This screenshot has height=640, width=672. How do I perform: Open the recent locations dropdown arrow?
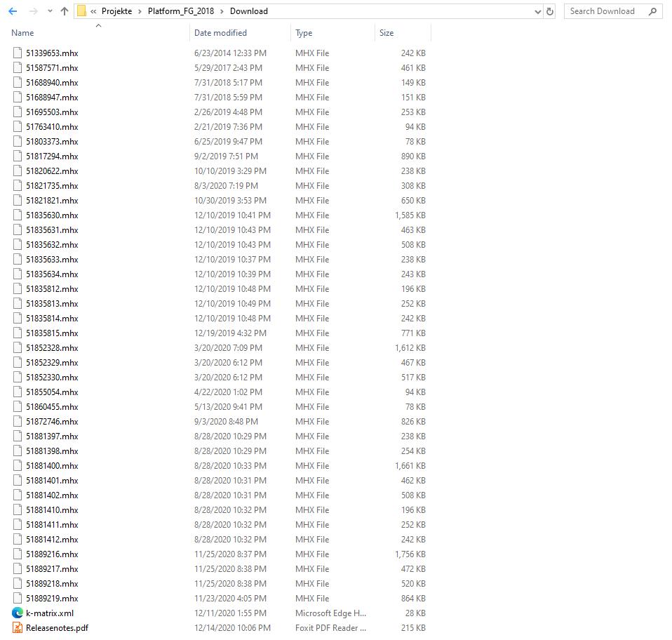click(x=50, y=11)
